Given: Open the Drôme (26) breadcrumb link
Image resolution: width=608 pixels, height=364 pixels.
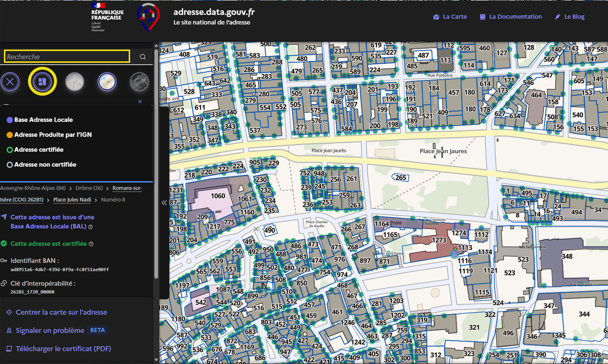Looking at the screenshot, I should (x=88, y=188).
